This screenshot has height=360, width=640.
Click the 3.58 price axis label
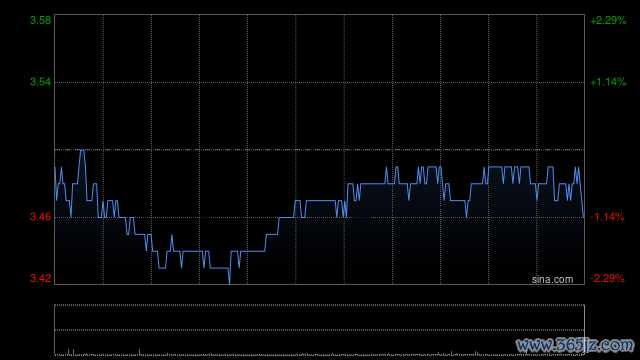pos(40,20)
